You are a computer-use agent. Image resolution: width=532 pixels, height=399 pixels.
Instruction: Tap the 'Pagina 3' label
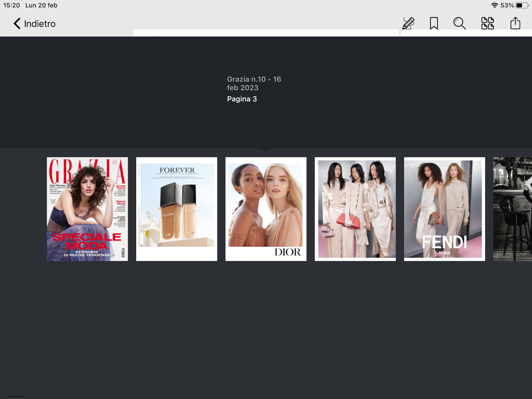click(242, 99)
